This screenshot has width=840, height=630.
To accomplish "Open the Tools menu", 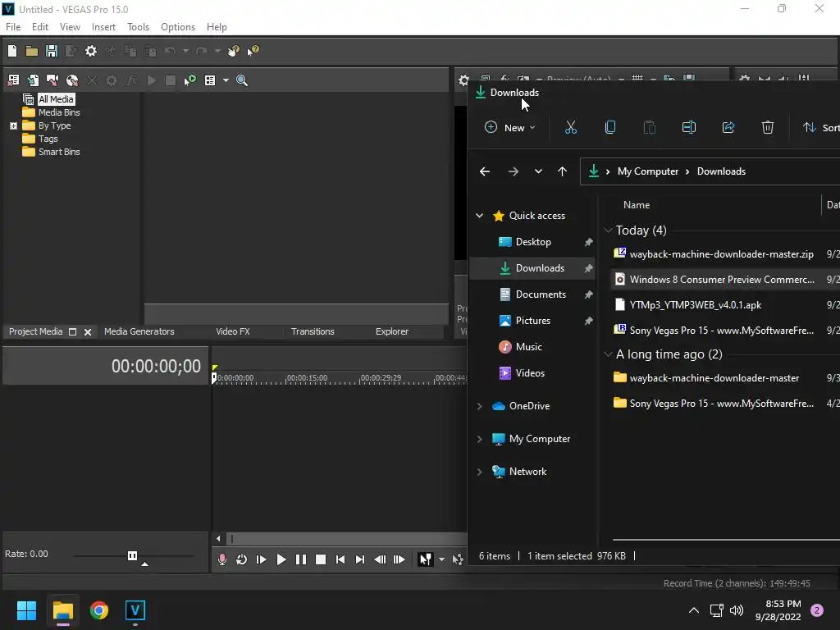I will click(x=138, y=27).
